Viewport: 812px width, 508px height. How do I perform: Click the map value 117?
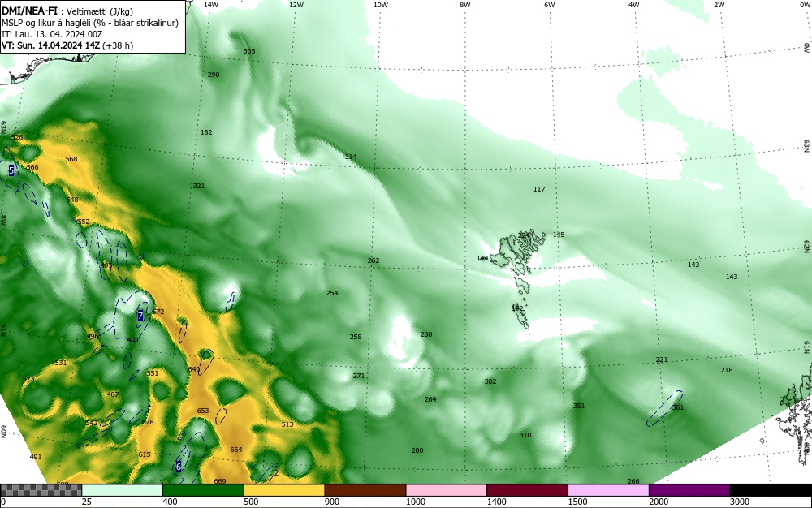point(539,189)
